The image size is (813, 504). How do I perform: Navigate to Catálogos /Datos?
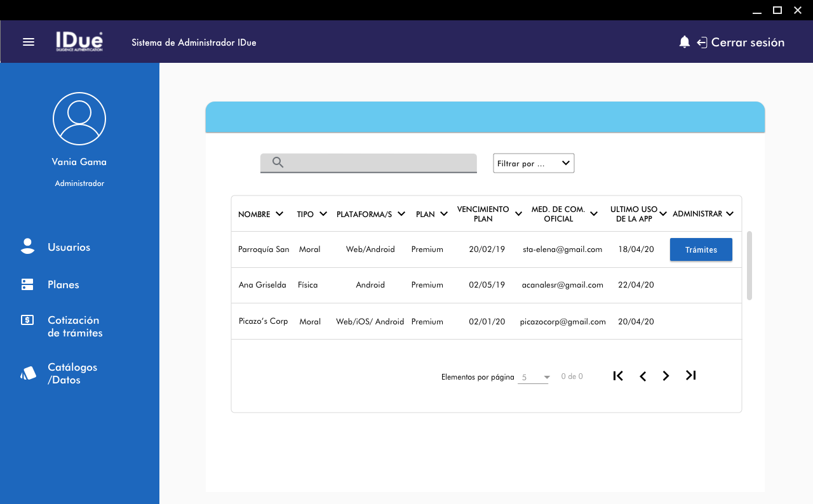(72, 373)
